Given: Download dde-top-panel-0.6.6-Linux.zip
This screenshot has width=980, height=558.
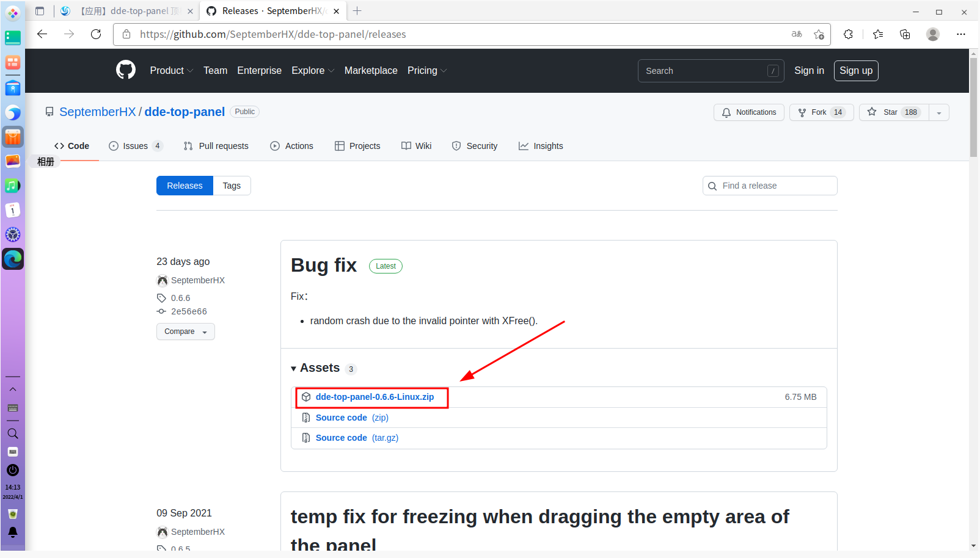Looking at the screenshot, I should point(375,397).
